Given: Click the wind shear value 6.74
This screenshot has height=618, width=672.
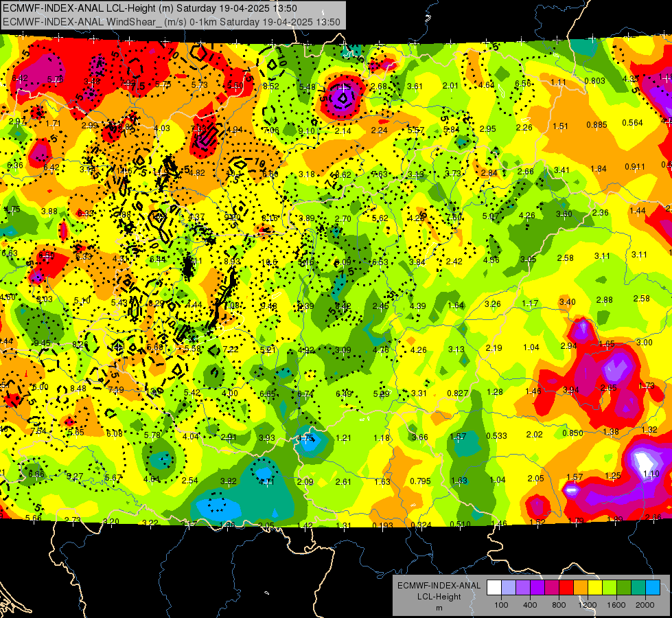Looking at the screenshot, I should [305, 393].
